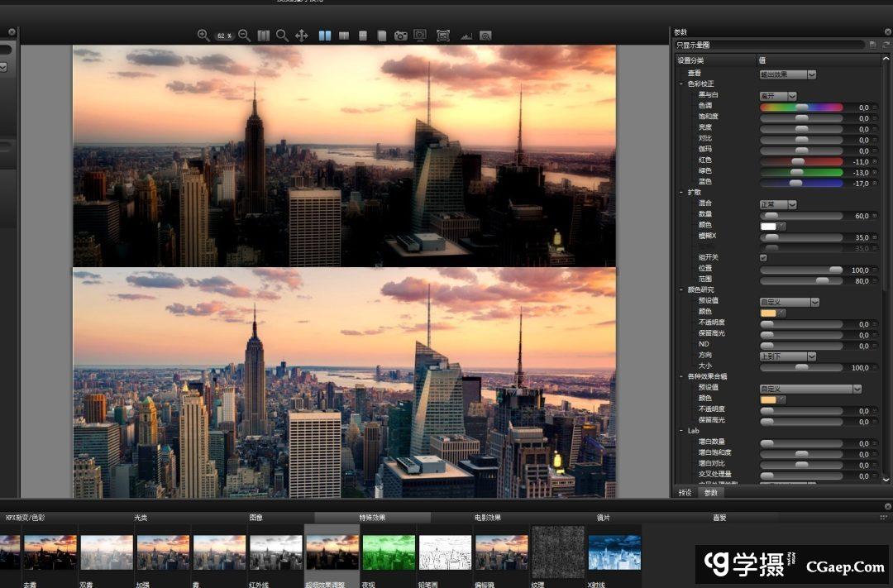
Task: Show the histogram icon in toolbar
Action: 466,36
